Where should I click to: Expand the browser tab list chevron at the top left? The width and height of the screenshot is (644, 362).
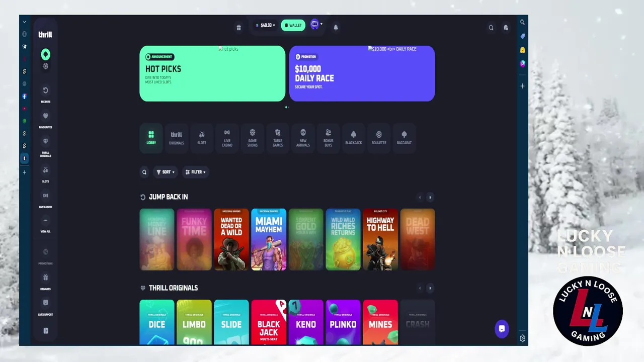click(24, 22)
